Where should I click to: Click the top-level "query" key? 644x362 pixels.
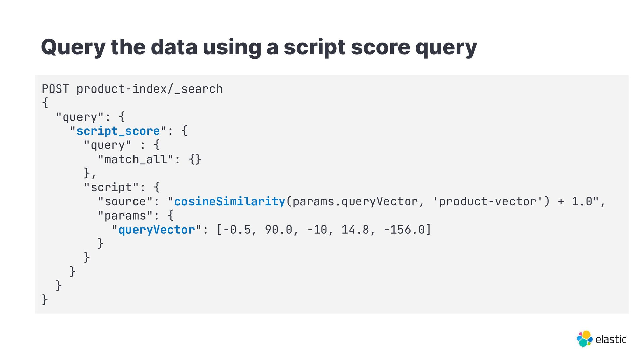click(x=80, y=117)
